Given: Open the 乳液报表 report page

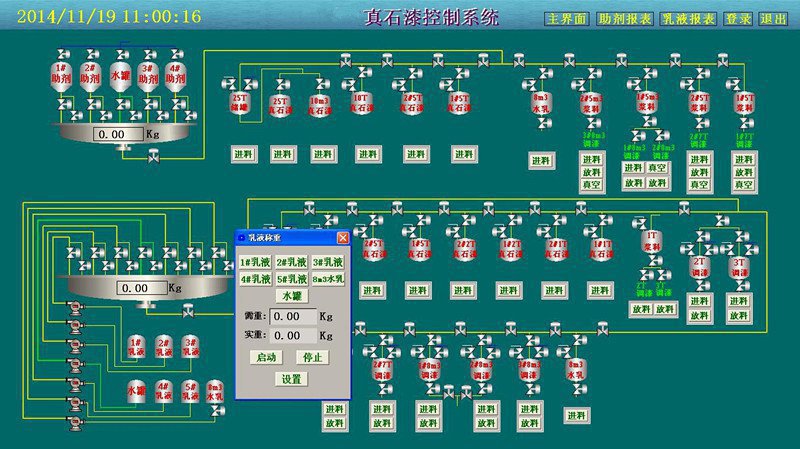Looking at the screenshot, I should coord(688,19).
